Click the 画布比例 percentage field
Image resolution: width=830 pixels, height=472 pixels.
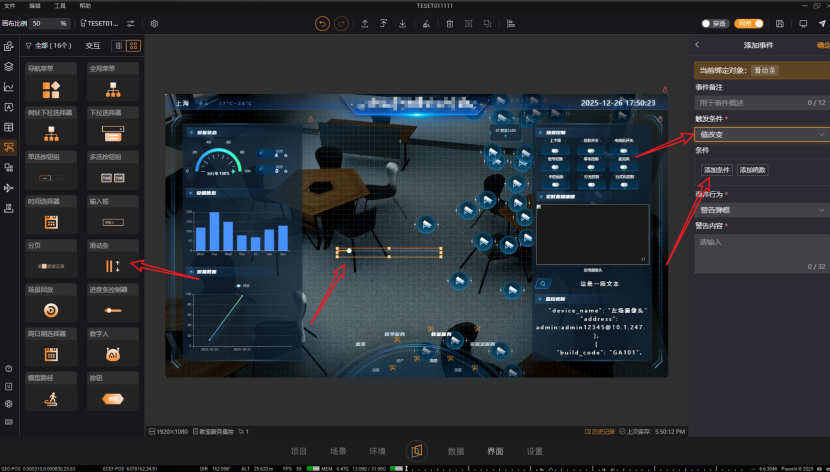[50, 23]
